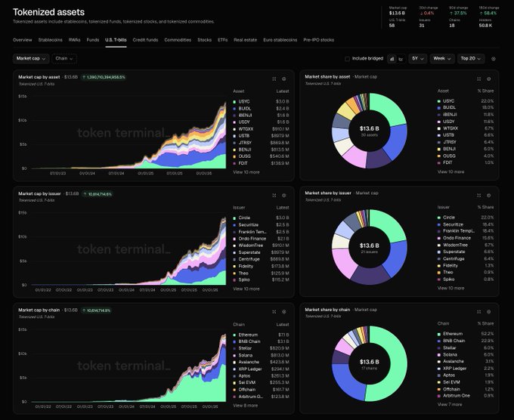Screen dimensions: 514x420
Task: Expand the Market cap by chain chart fullscreen
Action: click(x=274, y=312)
